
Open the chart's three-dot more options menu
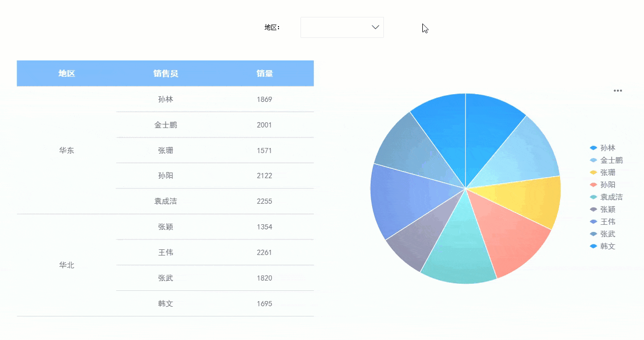pyautogui.click(x=618, y=91)
